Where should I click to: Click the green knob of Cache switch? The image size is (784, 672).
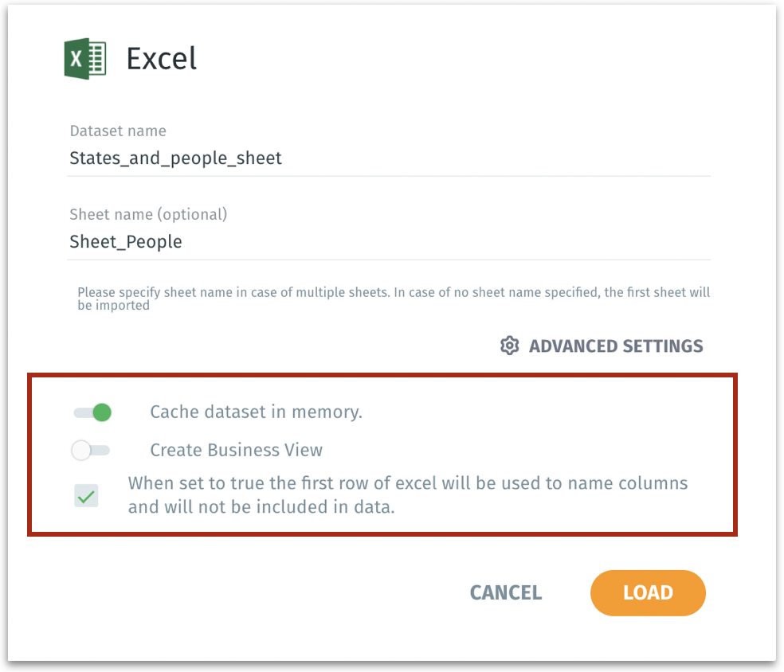point(101,412)
